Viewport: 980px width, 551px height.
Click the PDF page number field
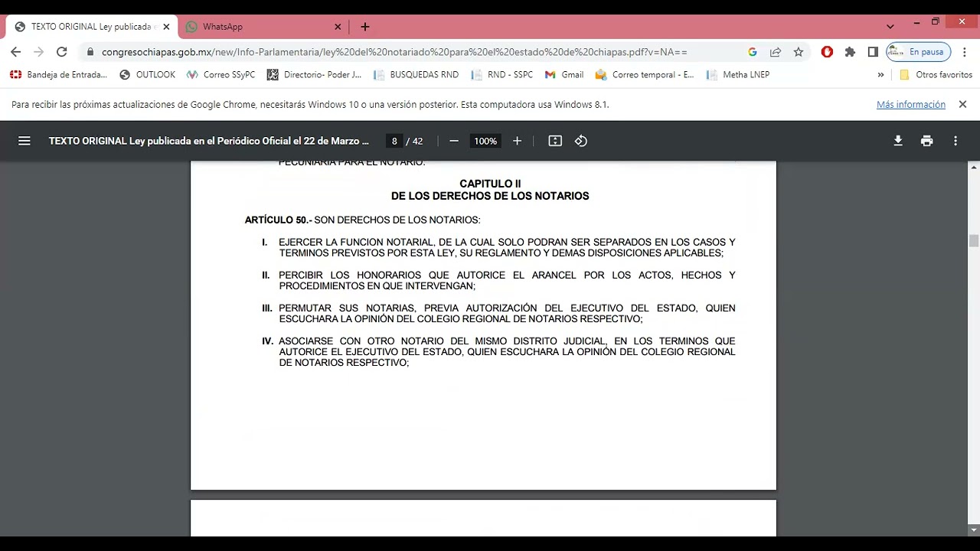click(x=394, y=141)
